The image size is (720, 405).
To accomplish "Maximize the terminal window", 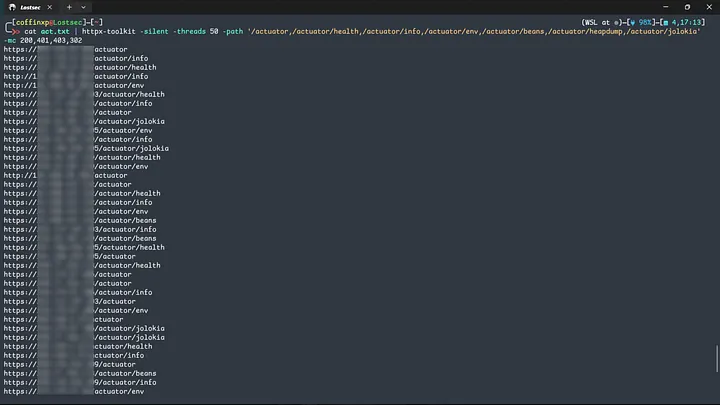I will point(687,7).
